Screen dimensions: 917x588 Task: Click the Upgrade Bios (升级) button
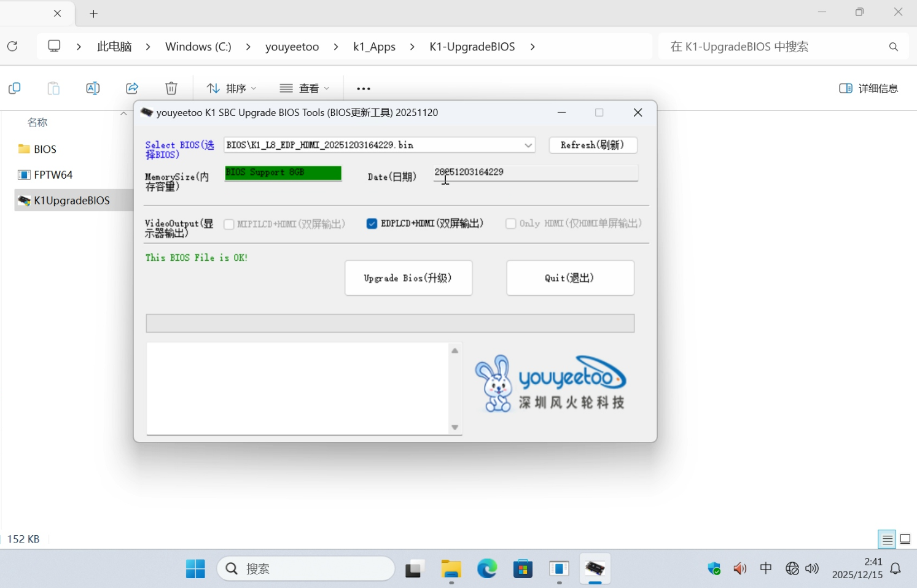(x=408, y=278)
